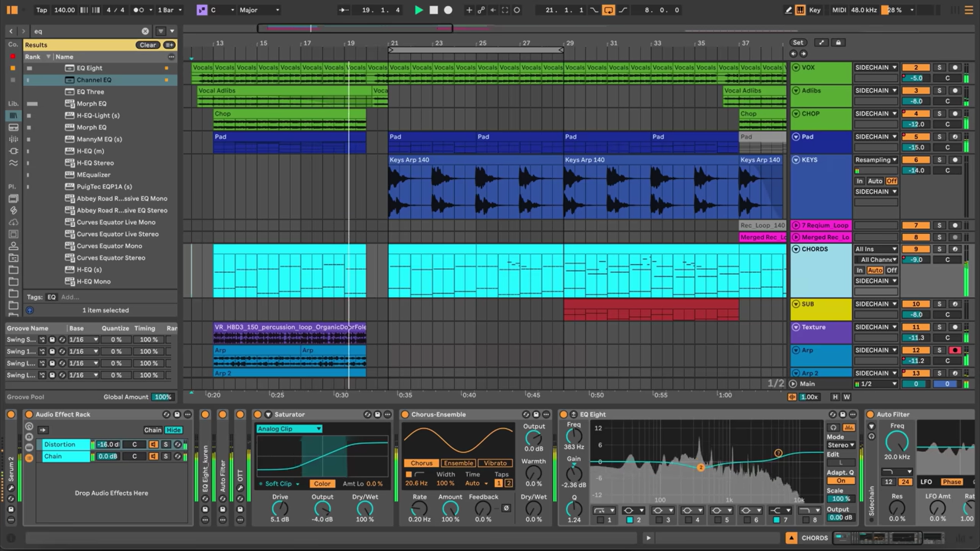Click the Tap tempo button
The width and height of the screenshot is (980, 551).
click(x=41, y=10)
